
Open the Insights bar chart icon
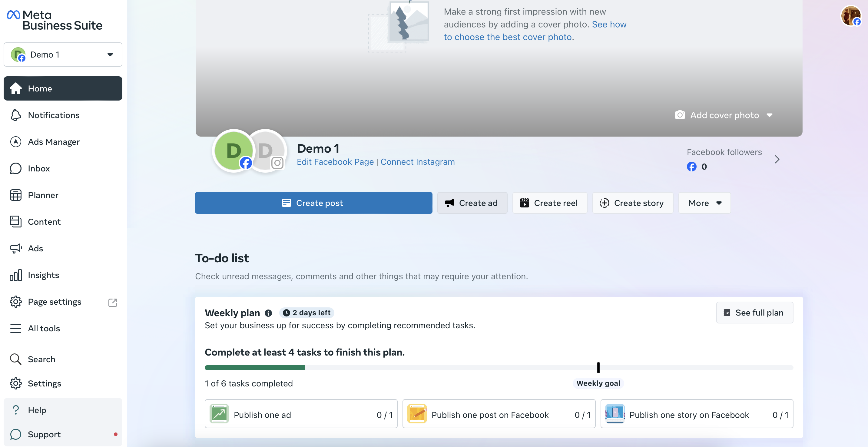pos(15,275)
